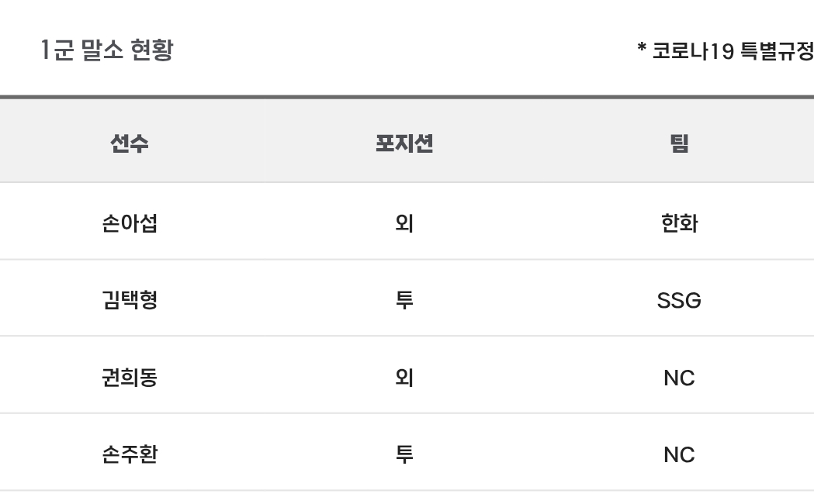
Task: Select player name 손아섭
Action: (130, 223)
